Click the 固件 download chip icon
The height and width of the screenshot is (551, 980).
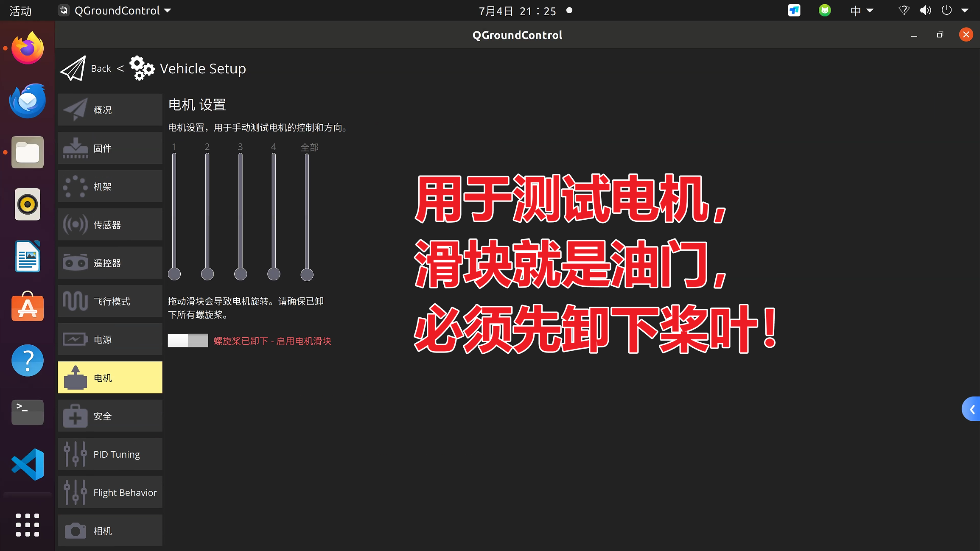(75, 148)
